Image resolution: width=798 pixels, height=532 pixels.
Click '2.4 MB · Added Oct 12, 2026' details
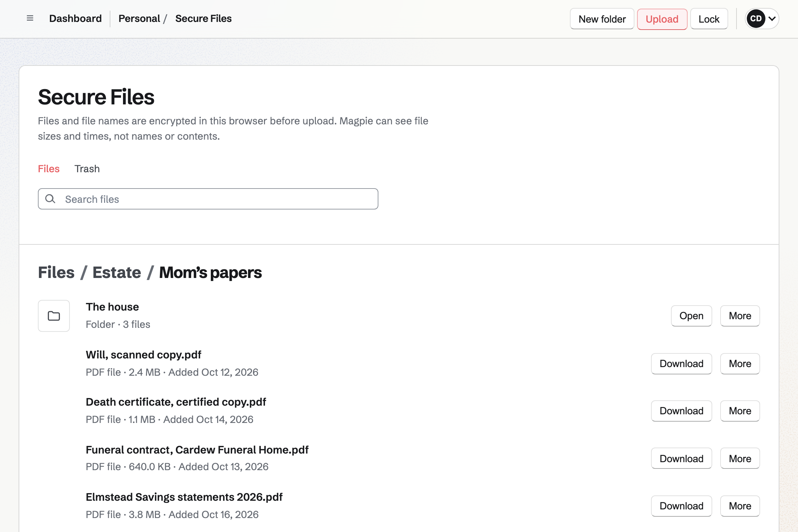tap(194, 372)
